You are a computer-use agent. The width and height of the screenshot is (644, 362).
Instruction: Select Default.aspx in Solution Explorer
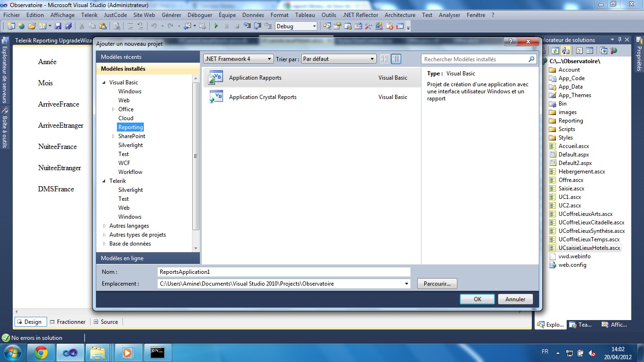[574, 155]
